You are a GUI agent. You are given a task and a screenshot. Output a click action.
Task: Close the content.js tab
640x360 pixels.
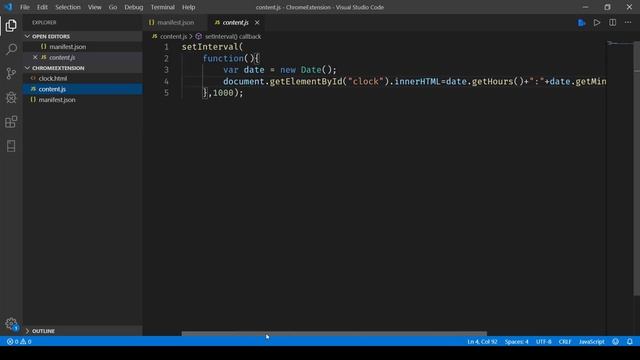[257, 23]
